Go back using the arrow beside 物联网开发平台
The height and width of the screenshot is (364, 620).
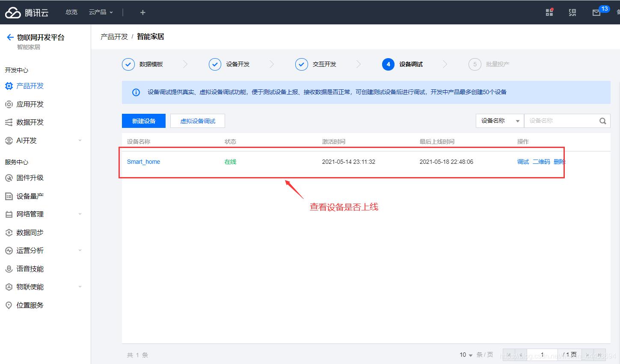click(10, 37)
